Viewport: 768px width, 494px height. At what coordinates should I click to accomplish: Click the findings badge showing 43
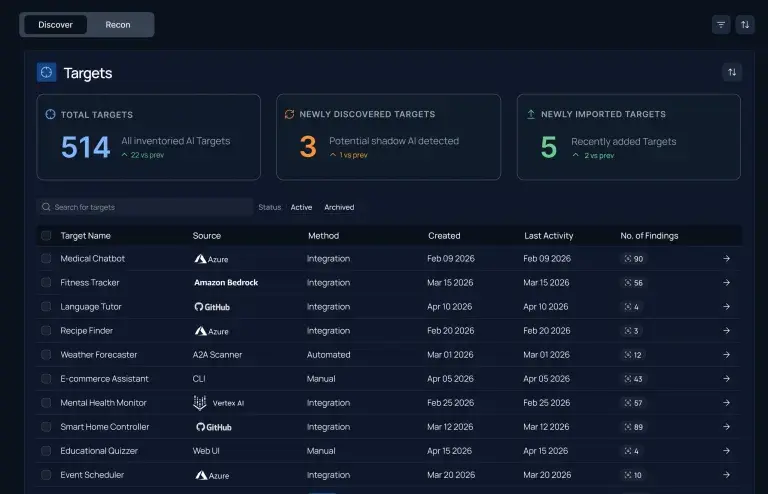(x=633, y=378)
